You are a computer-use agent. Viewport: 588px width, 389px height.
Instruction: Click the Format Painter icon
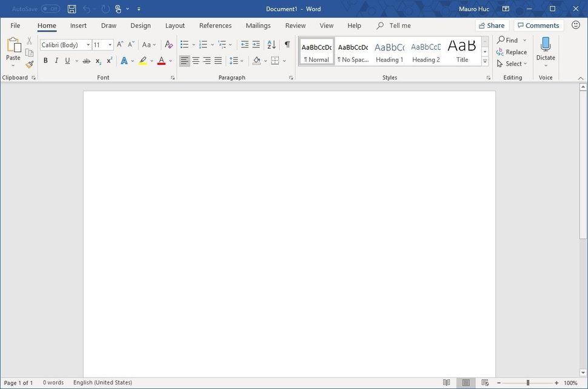(28, 64)
